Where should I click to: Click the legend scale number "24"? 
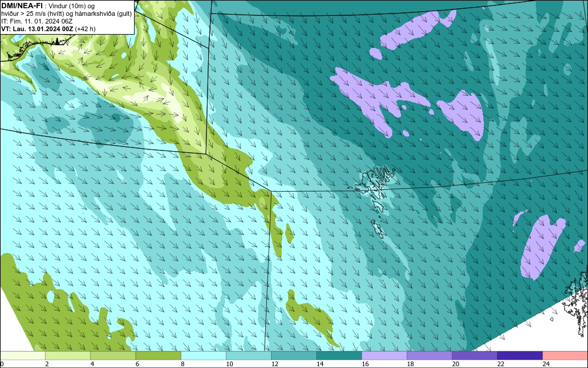546,364
